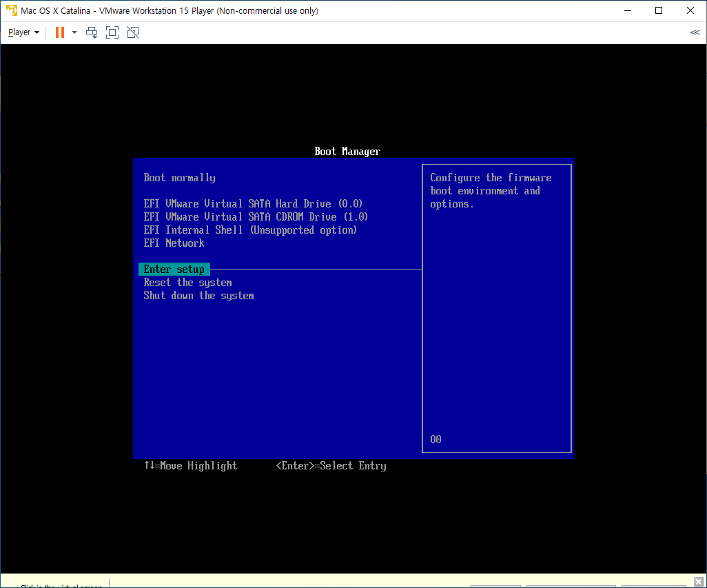Select Shut down the system entry
The height and width of the screenshot is (588, 707).
pyautogui.click(x=198, y=296)
